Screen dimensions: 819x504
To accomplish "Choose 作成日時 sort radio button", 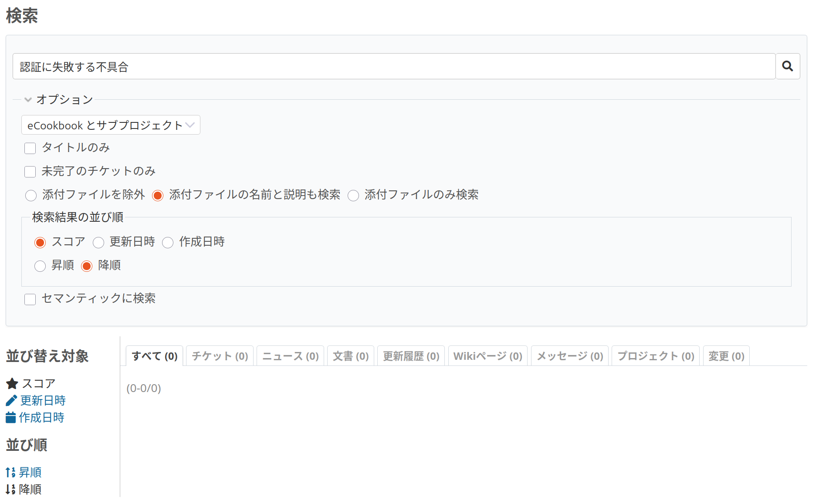I will point(168,243).
